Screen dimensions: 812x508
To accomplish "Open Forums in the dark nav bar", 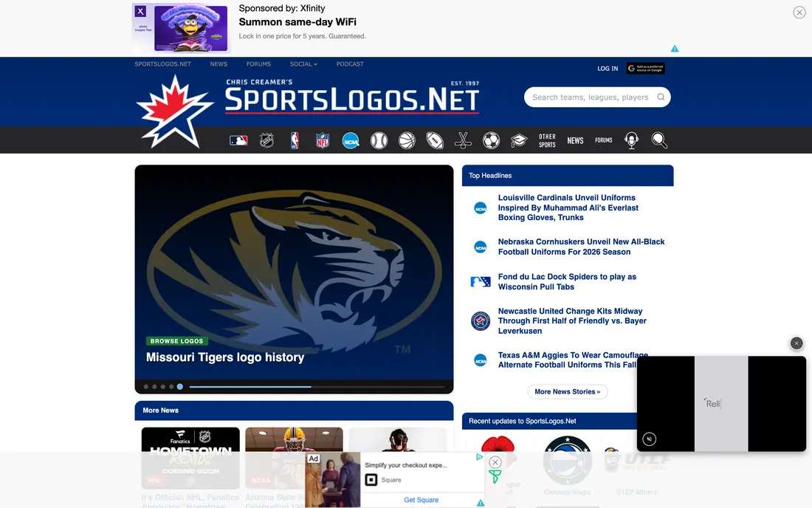I will coord(603,140).
